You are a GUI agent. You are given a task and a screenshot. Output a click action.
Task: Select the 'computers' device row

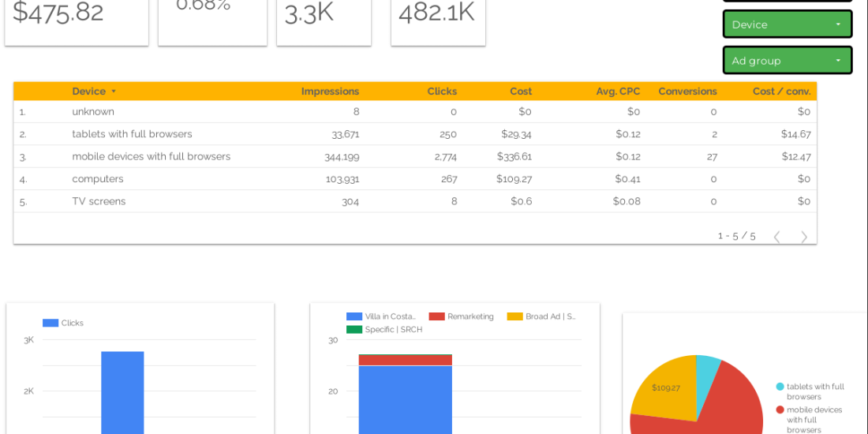pos(415,179)
